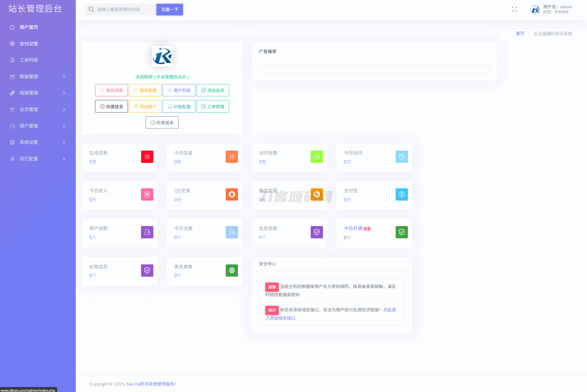Click the 检查版本 button
Image resolution: width=587 pixels, height=392 pixels.
click(162, 123)
